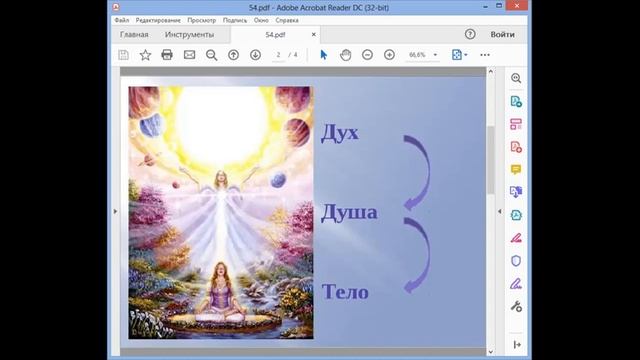The width and height of the screenshot is (640, 360).
Task: Go to next page arrow
Action: point(256,55)
